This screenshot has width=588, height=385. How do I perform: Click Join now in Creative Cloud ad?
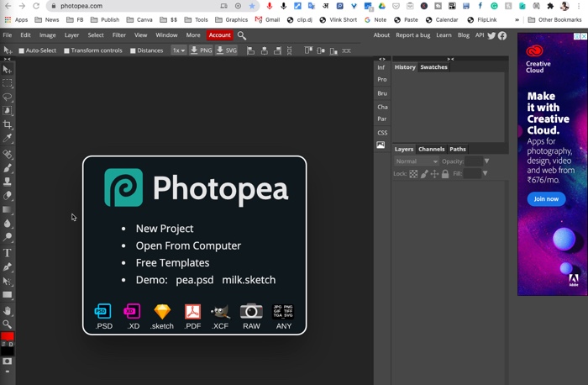(x=546, y=199)
